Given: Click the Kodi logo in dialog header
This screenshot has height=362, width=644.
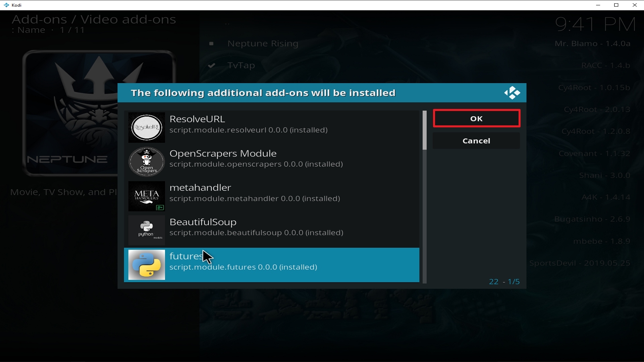Looking at the screenshot, I should [512, 93].
